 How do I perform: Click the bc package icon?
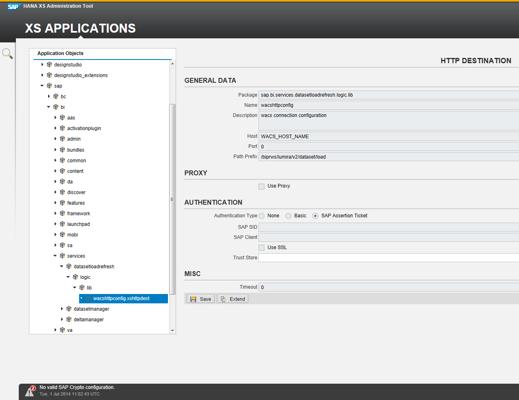pyautogui.click(x=56, y=96)
